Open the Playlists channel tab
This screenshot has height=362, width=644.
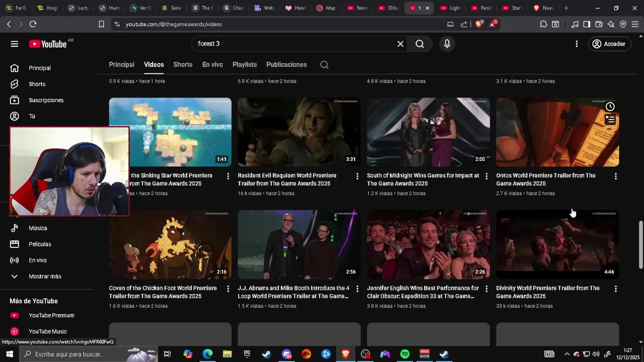(245, 64)
